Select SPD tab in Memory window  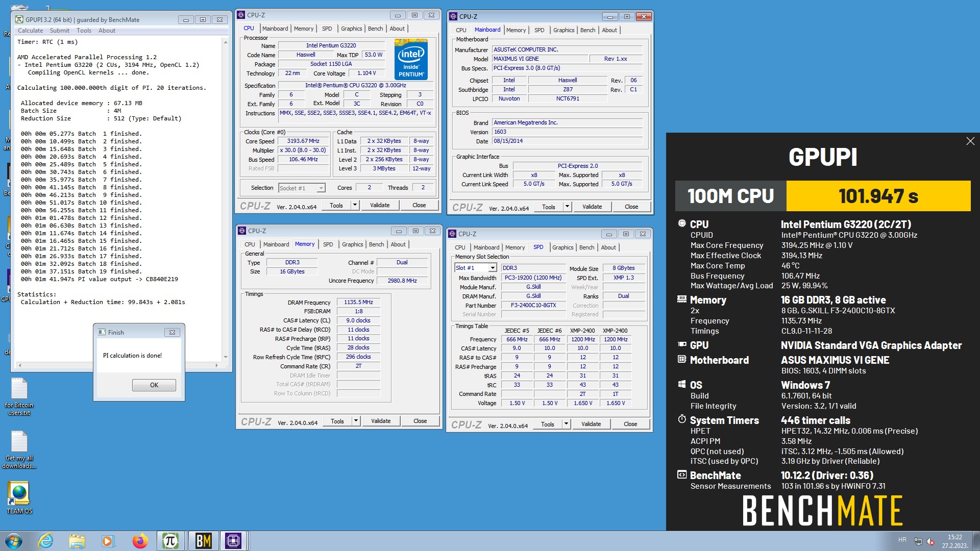click(328, 244)
